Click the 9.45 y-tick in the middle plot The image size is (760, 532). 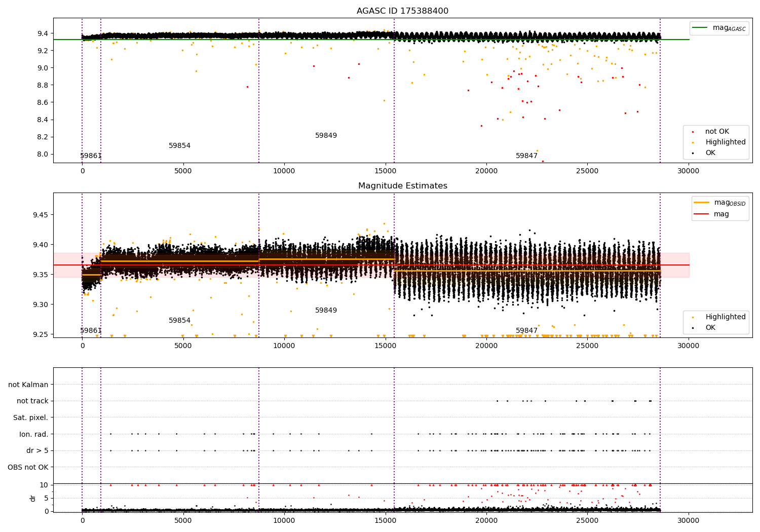pyautogui.click(x=41, y=215)
